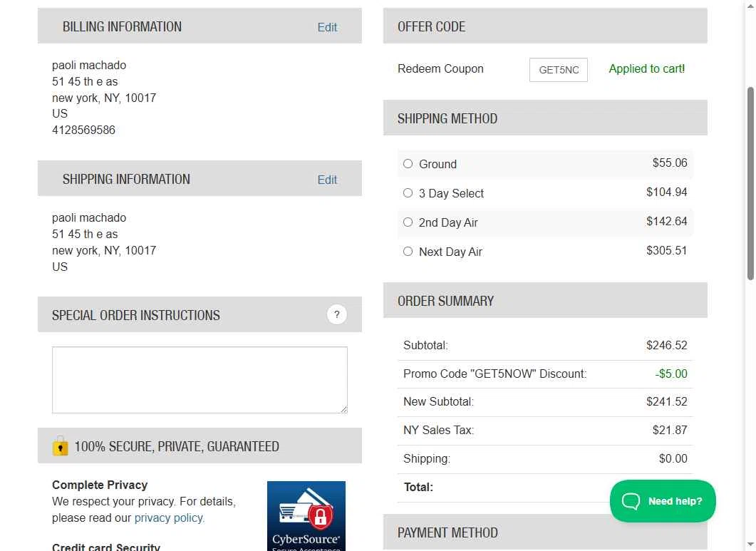Click the CyberSource secure acceptance badge

pos(306,516)
